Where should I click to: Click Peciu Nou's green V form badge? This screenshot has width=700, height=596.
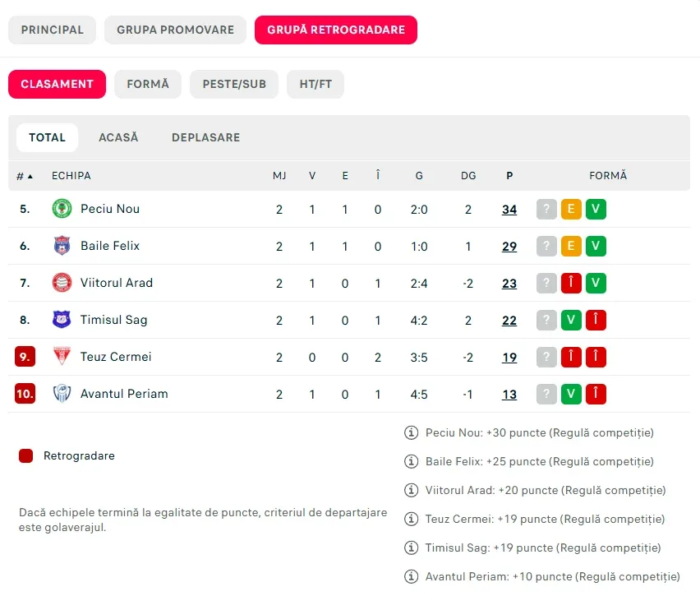(x=596, y=209)
